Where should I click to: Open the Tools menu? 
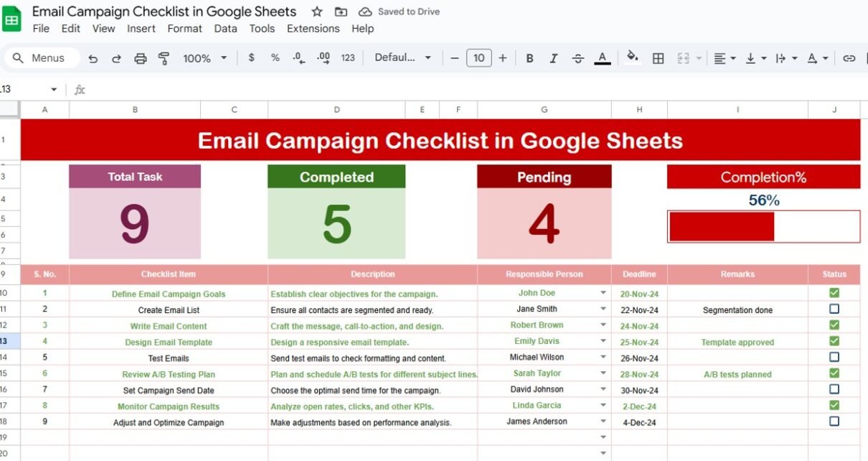coord(262,29)
